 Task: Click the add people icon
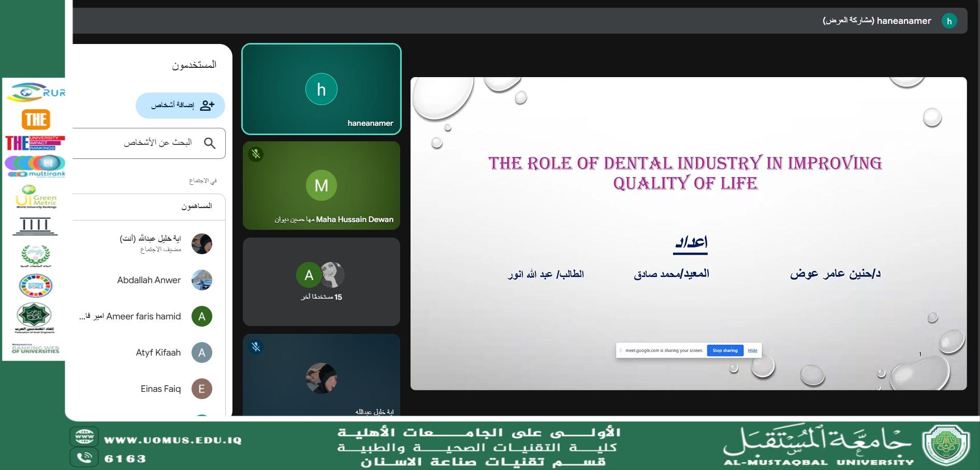pos(207,106)
